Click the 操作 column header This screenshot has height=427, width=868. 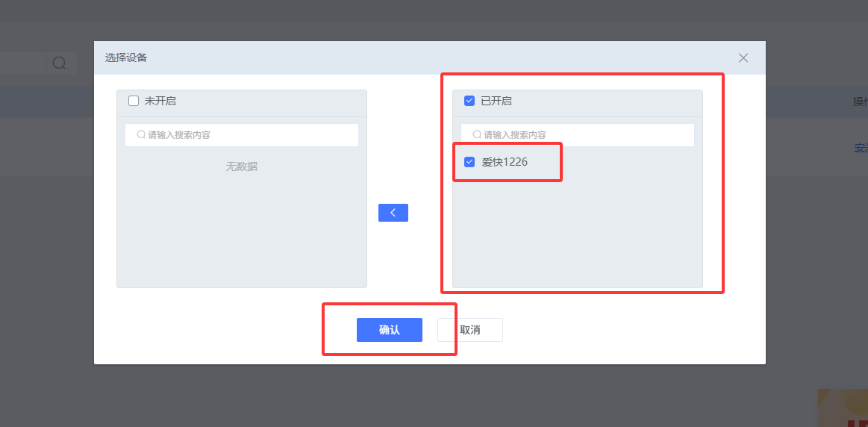860,102
